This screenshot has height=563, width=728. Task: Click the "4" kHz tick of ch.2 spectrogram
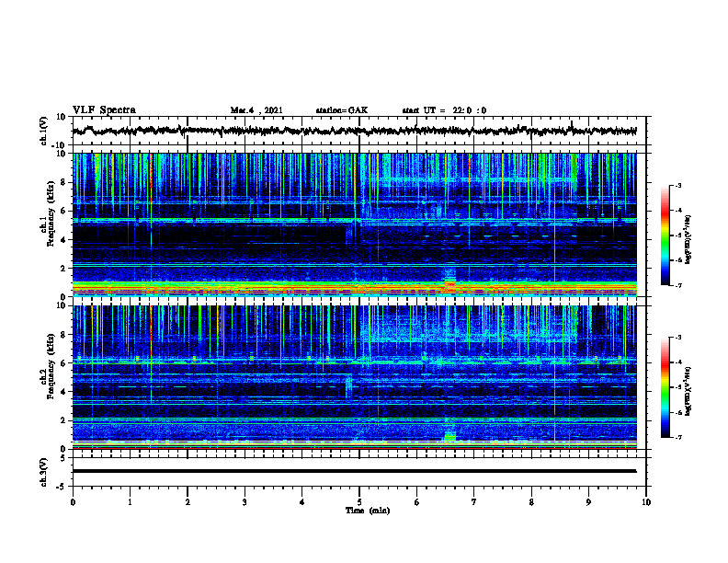coord(64,392)
